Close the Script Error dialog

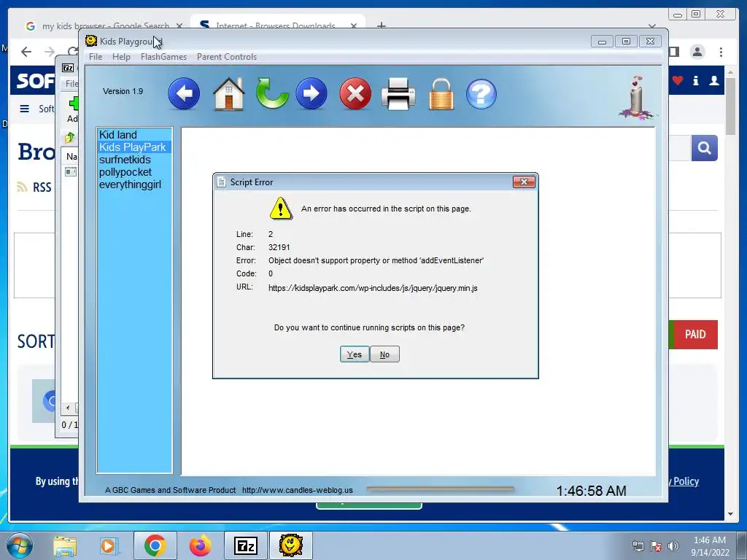coord(524,182)
